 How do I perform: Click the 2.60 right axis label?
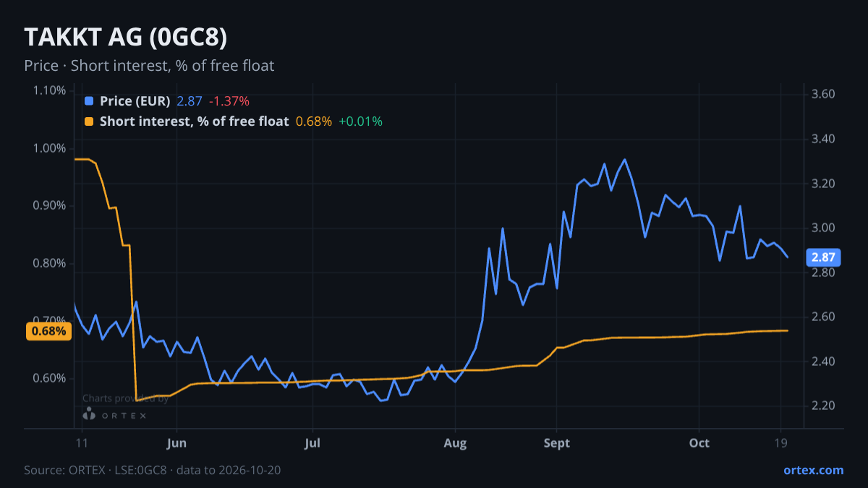[x=824, y=317]
